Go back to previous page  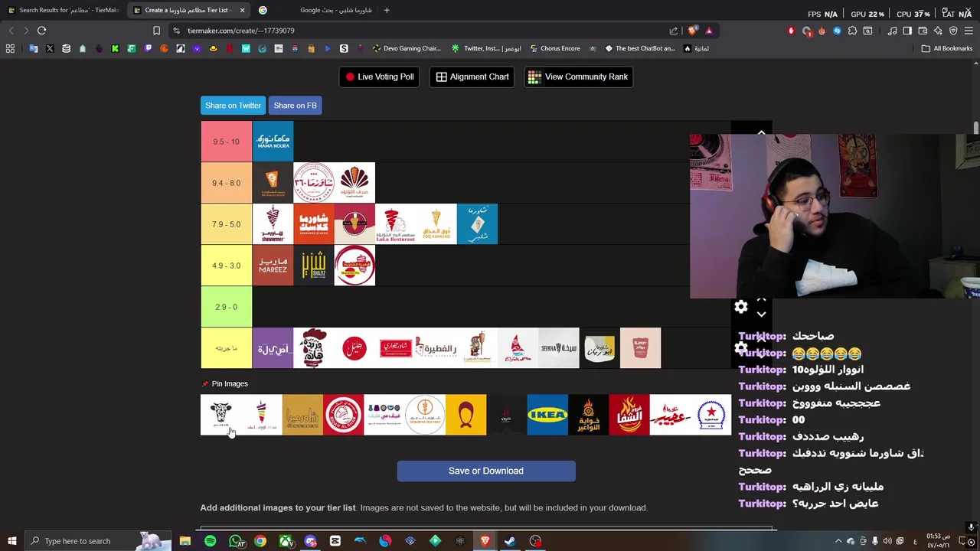pos(11,31)
